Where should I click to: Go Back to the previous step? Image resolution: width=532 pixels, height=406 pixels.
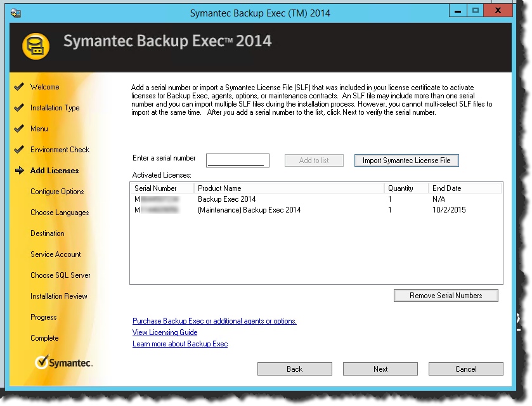(x=294, y=369)
